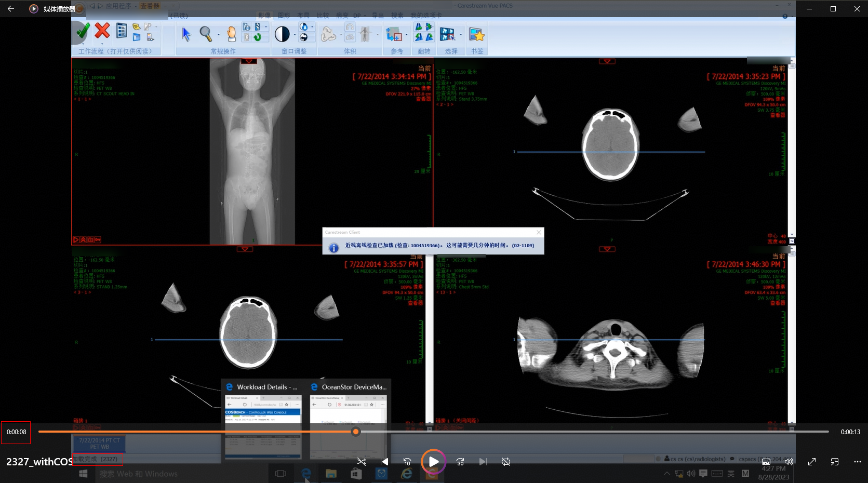Switch to the 比较 ribbon tab
Screen dimensions: 868x483
[323, 16]
